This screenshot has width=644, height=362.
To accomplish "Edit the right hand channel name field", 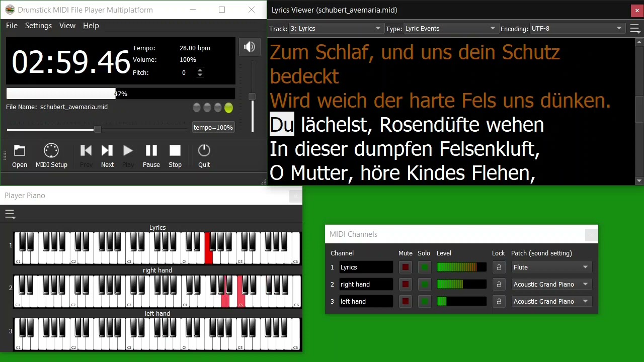I will (366, 285).
